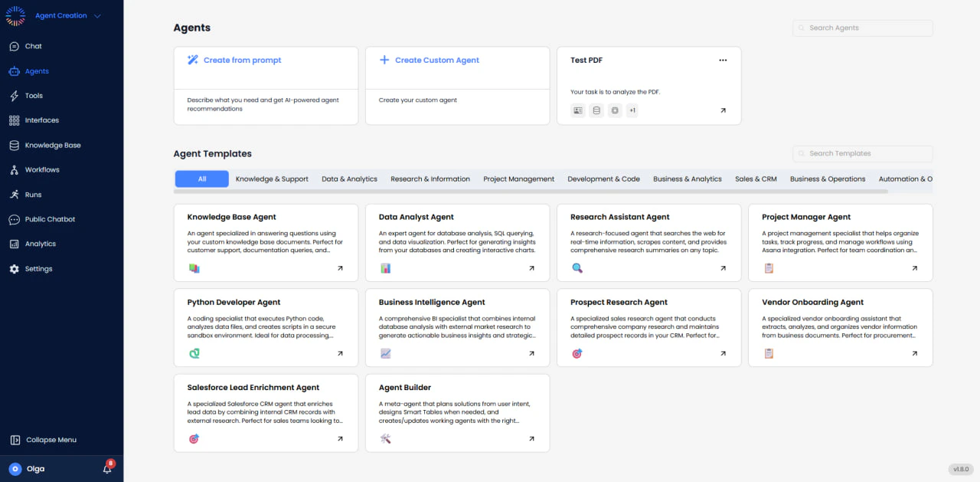The width and height of the screenshot is (980, 482).
Task: Show the +1 hidden tools on Test PDF card
Action: point(632,110)
